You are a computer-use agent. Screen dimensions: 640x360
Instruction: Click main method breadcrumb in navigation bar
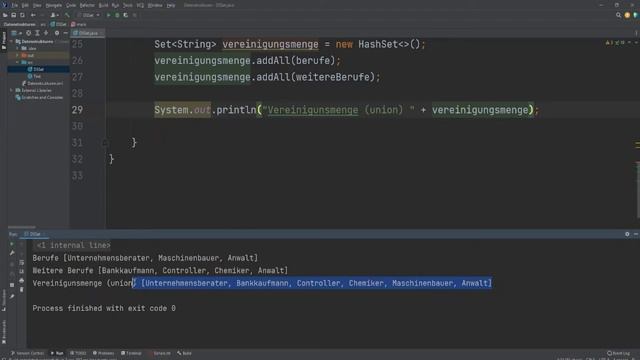tap(79, 24)
